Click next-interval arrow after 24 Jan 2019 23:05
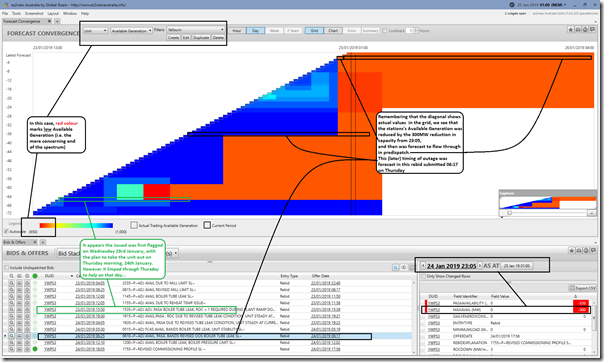604x362 pixels. 480,265
